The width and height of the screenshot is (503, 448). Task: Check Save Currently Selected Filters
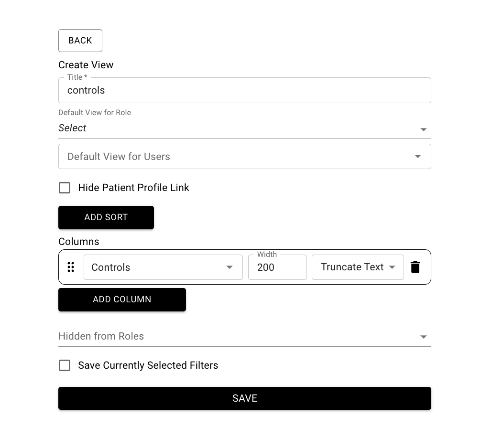click(65, 365)
